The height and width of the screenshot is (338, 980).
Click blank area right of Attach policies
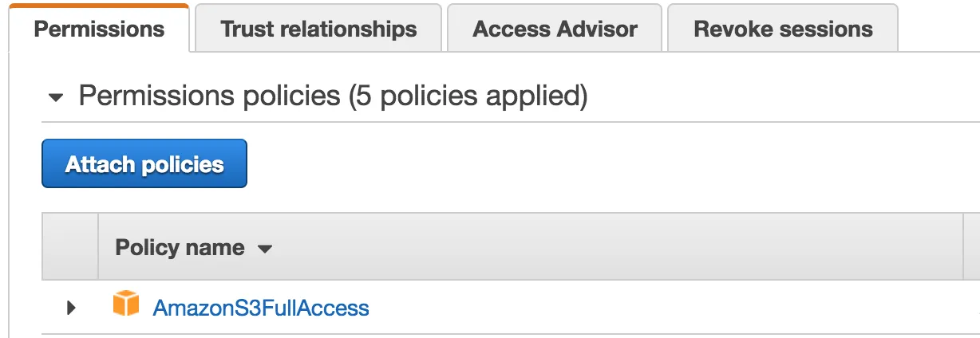(559, 164)
